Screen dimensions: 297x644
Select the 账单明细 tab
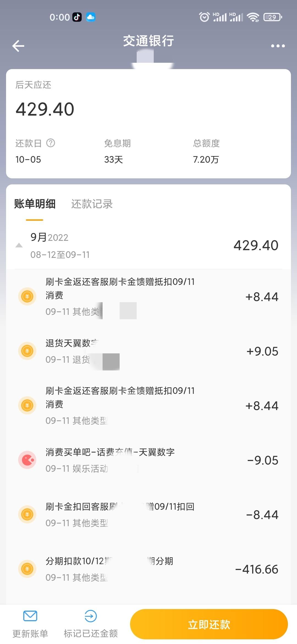pyautogui.click(x=35, y=204)
